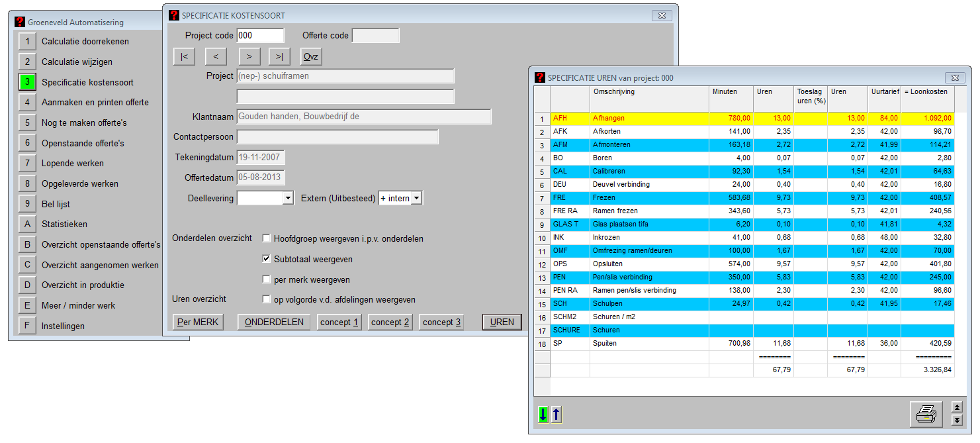Uncheck Subtotaal weergeven checkbox
The height and width of the screenshot is (443, 980).
click(x=267, y=259)
